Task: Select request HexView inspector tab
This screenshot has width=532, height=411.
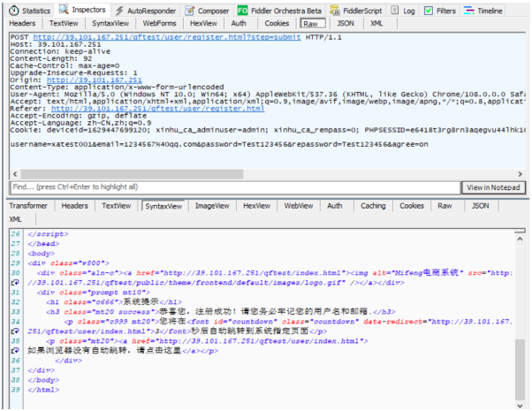Action: (203, 23)
